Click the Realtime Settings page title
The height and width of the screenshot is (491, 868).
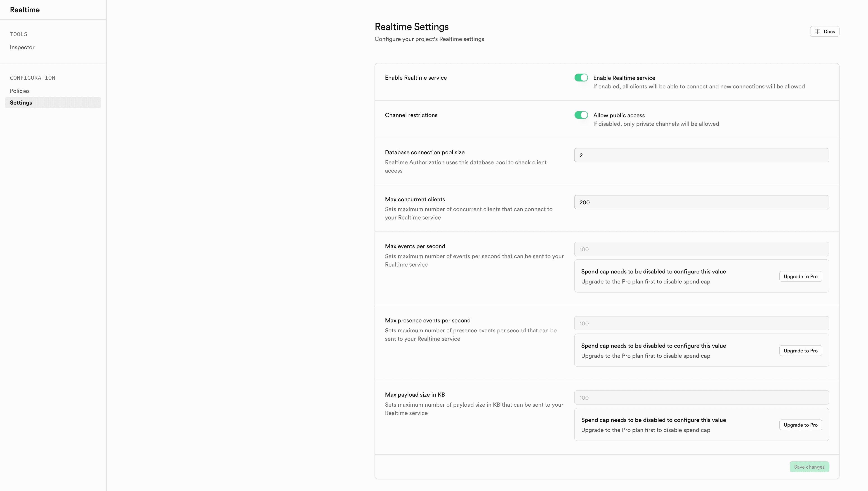pyautogui.click(x=411, y=26)
